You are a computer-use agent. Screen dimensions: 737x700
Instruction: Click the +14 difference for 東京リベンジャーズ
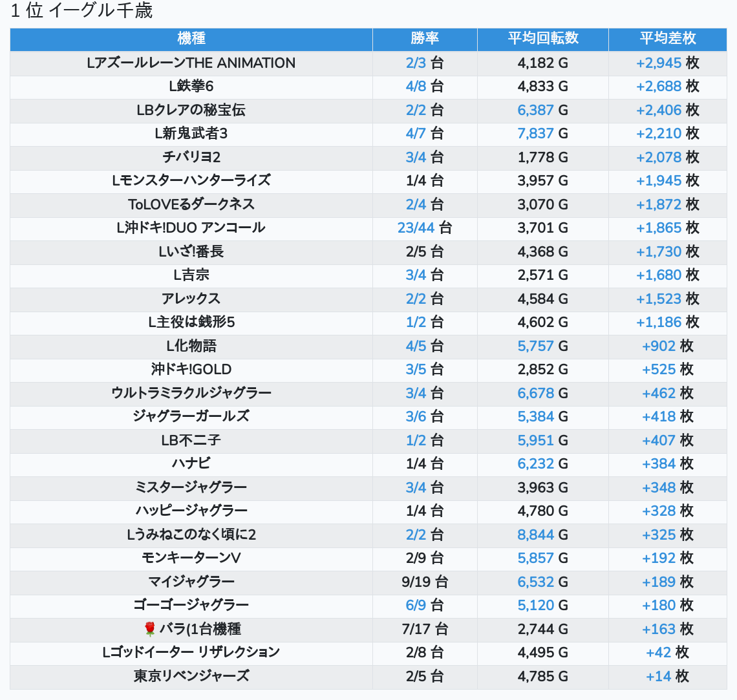pyautogui.click(x=658, y=676)
